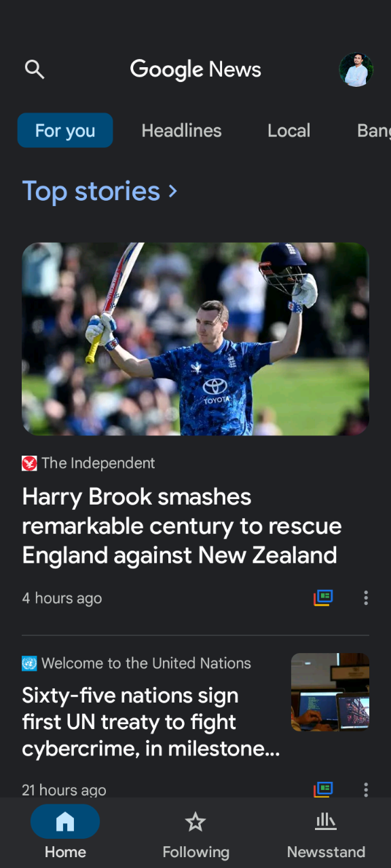Image resolution: width=391 pixels, height=868 pixels.
Task: Tap The Independent publisher logo icon
Action: click(x=29, y=463)
